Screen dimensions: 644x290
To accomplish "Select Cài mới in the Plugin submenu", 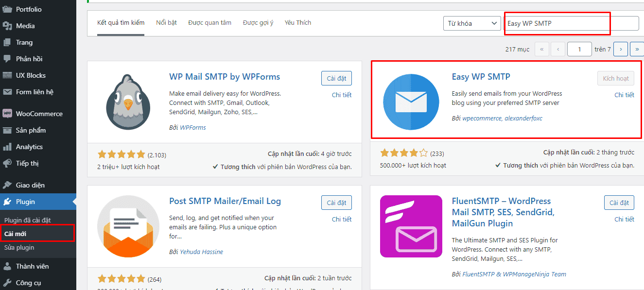I will [x=15, y=234].
